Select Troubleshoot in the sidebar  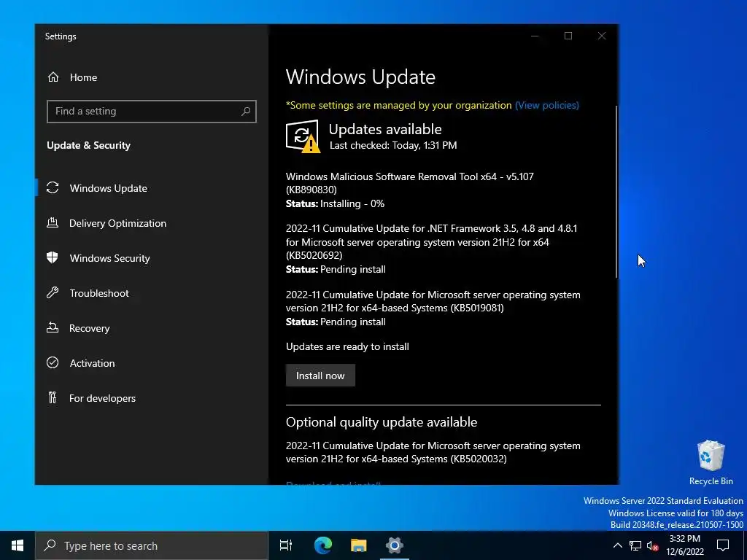(x=152, y=293)
